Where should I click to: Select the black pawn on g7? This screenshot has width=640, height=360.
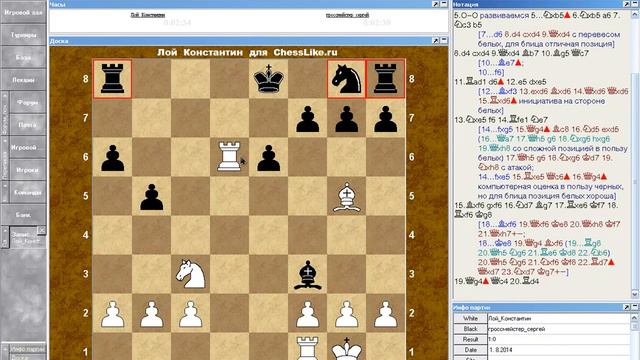[347, 118]
